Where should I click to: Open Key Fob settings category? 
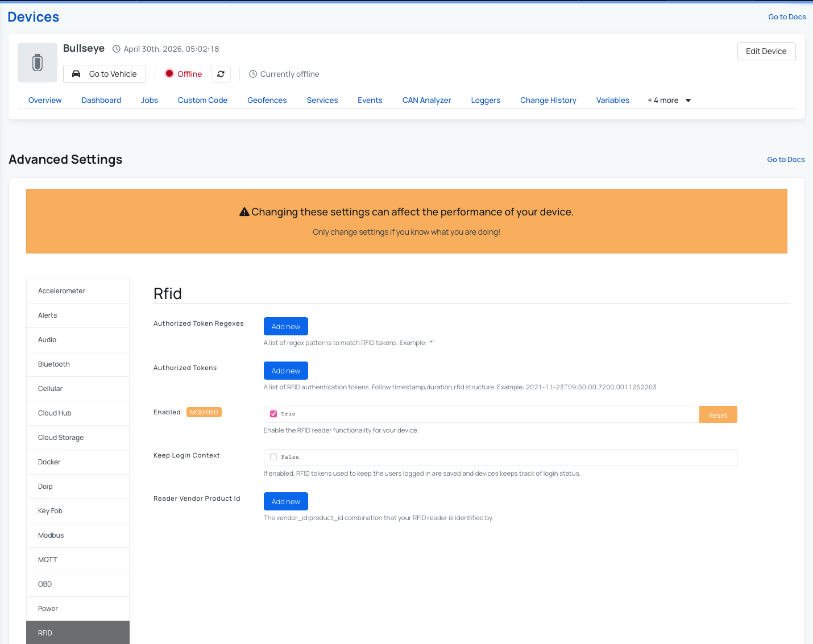point(78,511)
